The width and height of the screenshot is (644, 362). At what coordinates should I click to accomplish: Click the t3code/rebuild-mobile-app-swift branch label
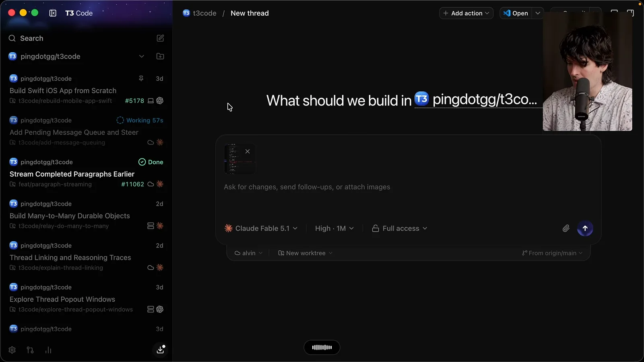[65, 101]
